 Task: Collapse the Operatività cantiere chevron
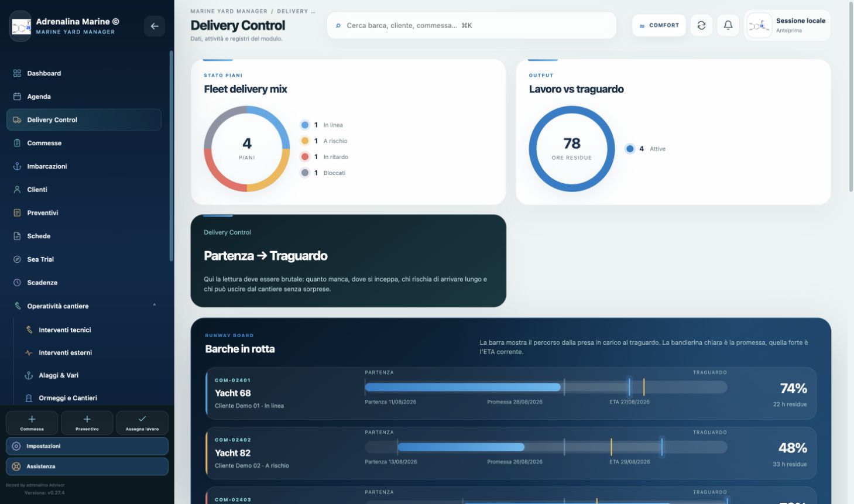155,305
